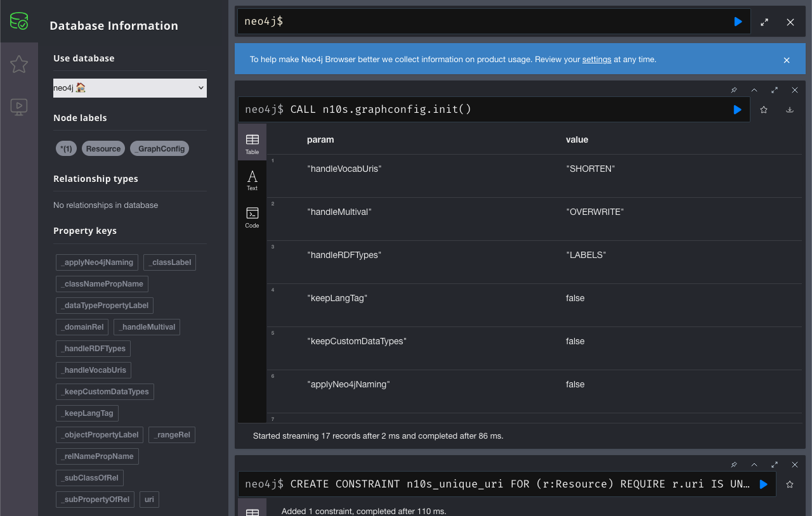Click into the top neo4j$ query editor
Image resolution: width=812 pixels, height=516 pixels.
482,22
